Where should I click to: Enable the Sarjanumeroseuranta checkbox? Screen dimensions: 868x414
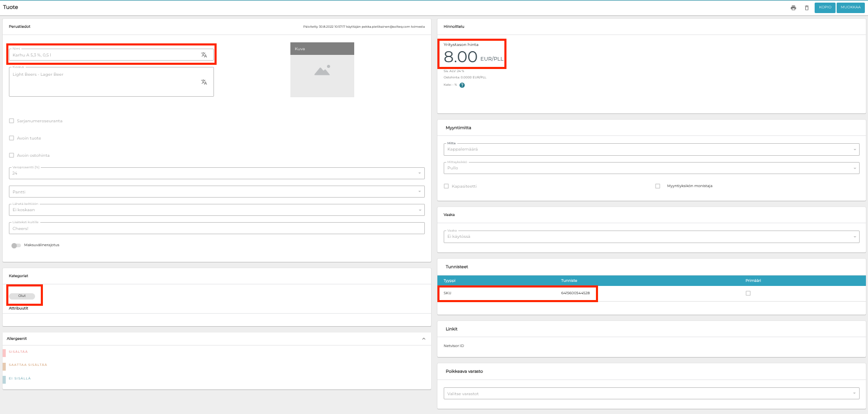(12, 121)
